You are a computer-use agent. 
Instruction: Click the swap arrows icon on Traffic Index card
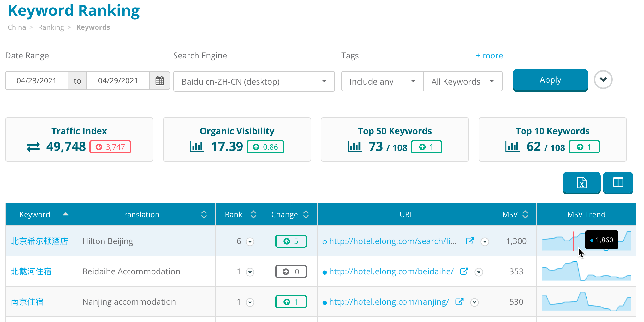tap(33, 146)
